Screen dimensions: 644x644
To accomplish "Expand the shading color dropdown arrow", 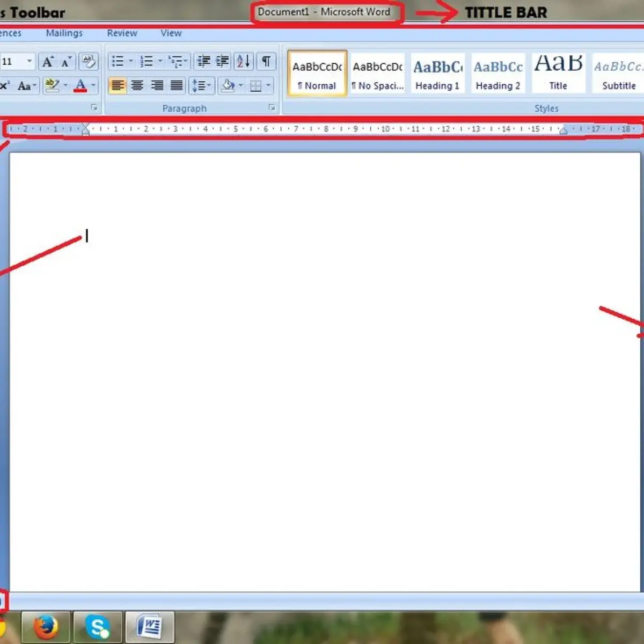I will (240, 85).
